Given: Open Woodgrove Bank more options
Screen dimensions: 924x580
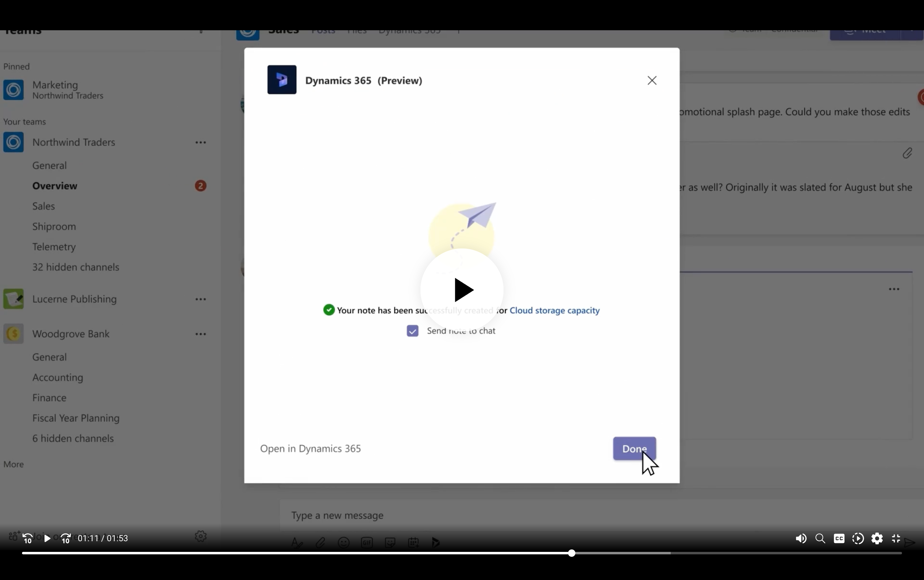Looking at the screenshot, I should click(201, 334).
